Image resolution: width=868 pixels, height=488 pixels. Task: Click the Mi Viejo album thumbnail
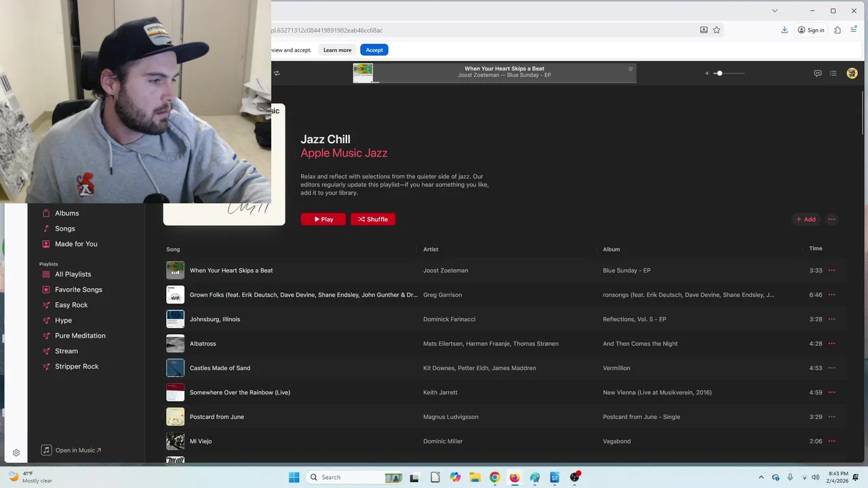175,441
